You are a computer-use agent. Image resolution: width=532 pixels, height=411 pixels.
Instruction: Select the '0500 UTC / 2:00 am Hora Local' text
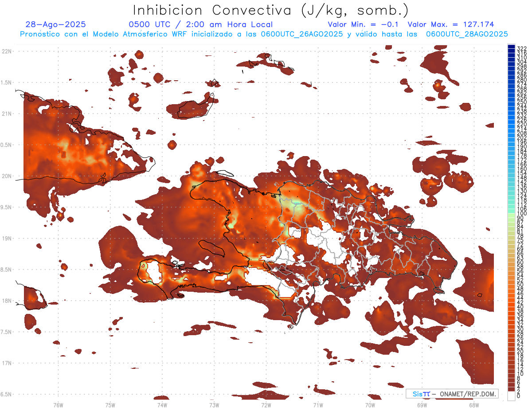[200, 24]
